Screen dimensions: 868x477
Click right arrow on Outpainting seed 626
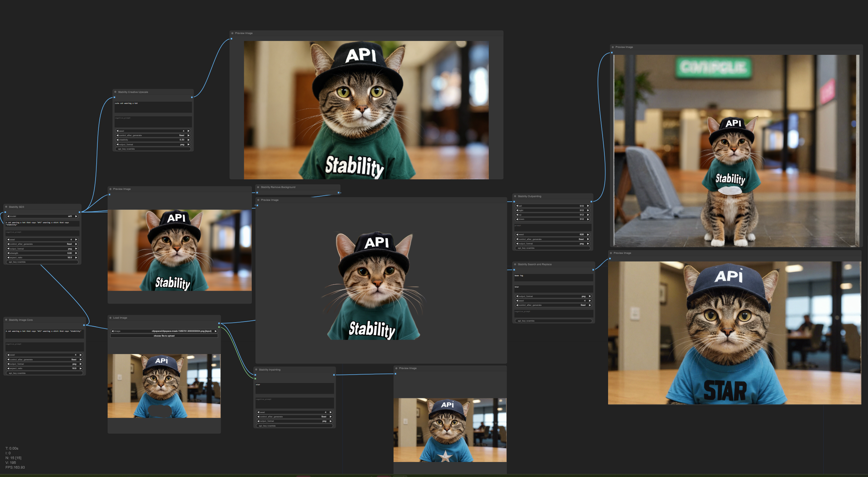[x=588, y=234]
